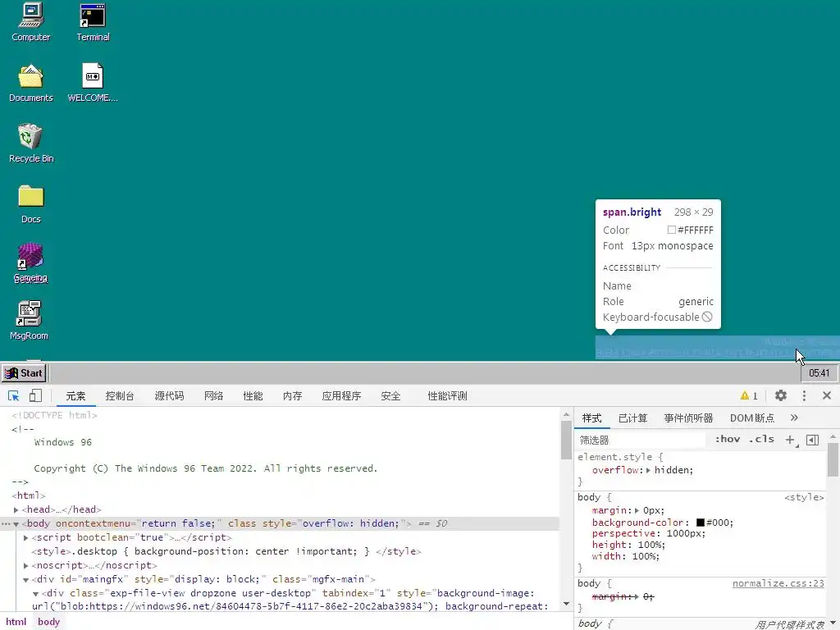Click the styles pane scrollbar thumb
Screen dimensions: 840x630
(x=833, y=459)
